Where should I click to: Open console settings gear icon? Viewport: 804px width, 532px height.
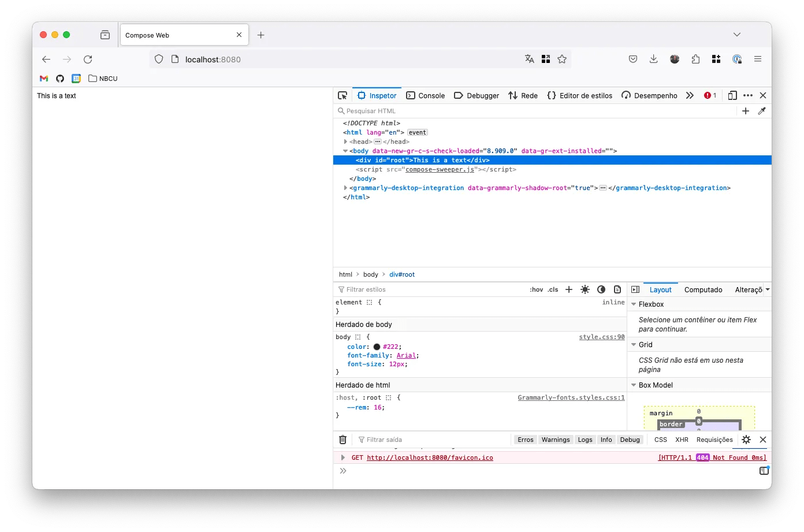click(746, 440)
